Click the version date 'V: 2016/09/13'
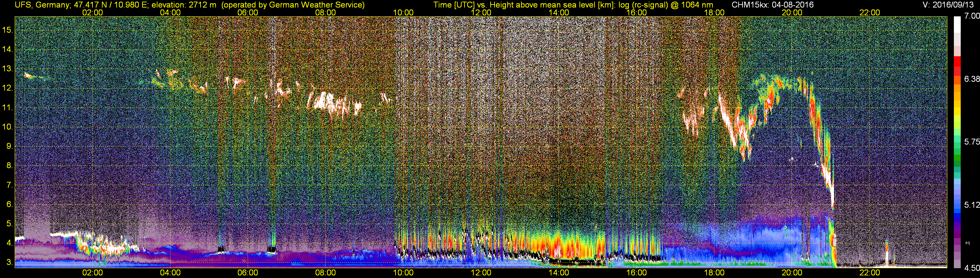The height and width of the screenshot is (278, 980). click(x=948, y=5)
